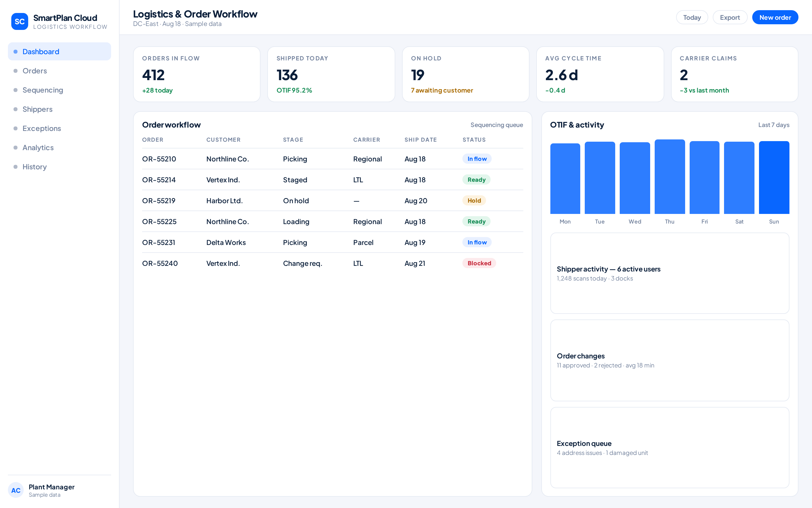This screenshot has height=508, width=812.
Task: Navigate to Shippers page
Action: click(59, 109)
